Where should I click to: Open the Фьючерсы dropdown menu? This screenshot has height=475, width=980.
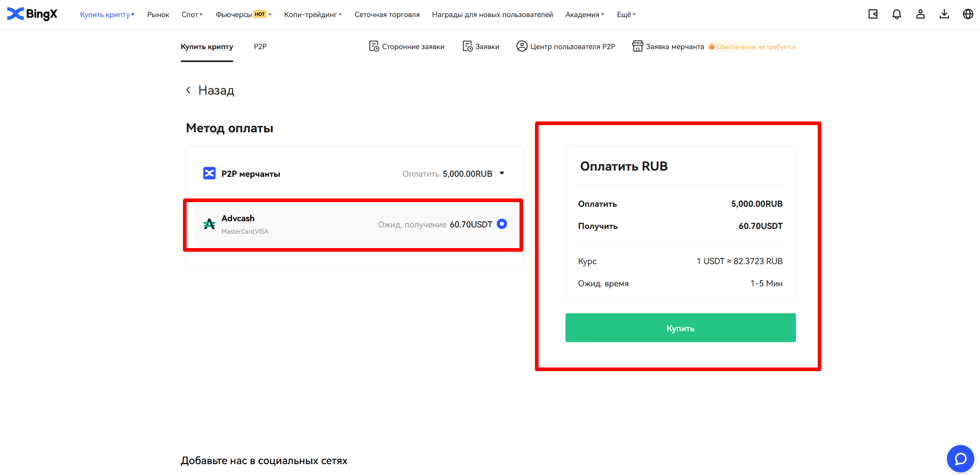tap(243, 14)
